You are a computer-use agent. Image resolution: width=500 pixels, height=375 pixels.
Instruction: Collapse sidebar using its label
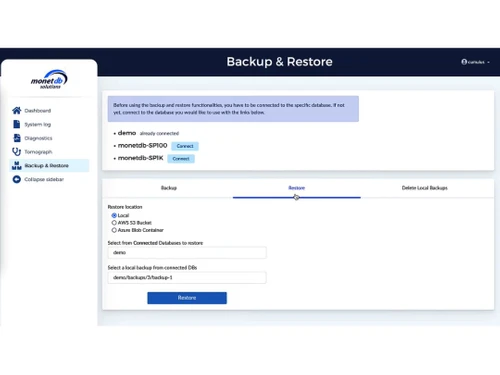coord(44,179)
